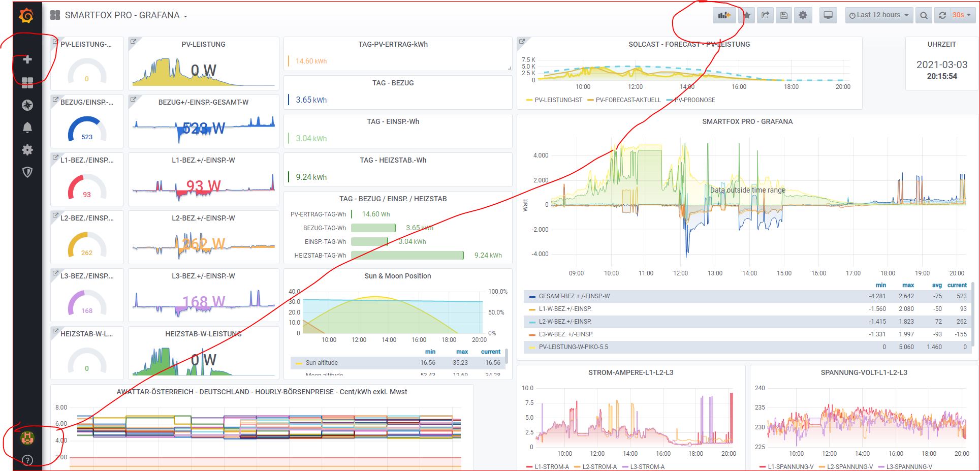
Task: Click link icon on L2-BEZ./EINSP. gauge panel
Action: pyautogui.click(x=55, y=215)
